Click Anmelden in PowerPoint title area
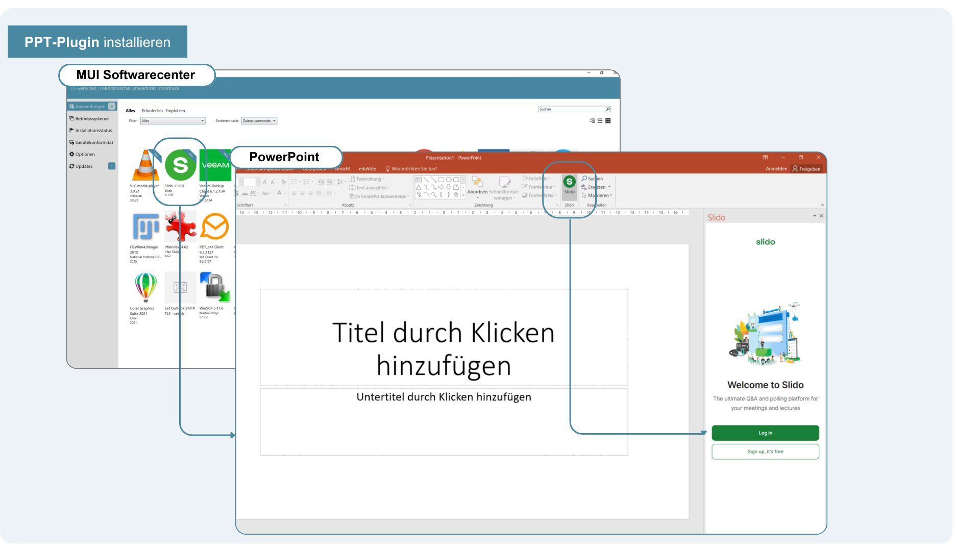Screen dimensions: 980x551 (776, 169)
